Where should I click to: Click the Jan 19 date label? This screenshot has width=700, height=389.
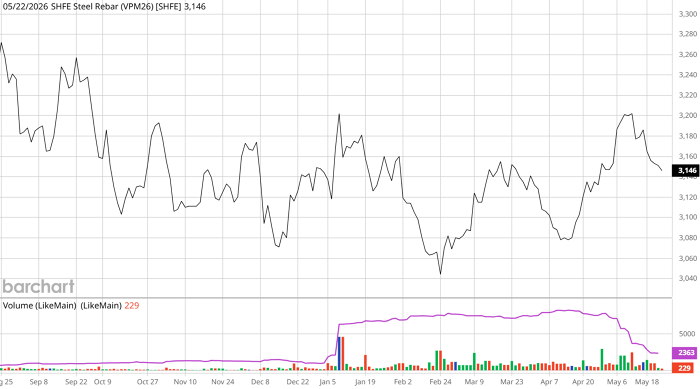pos(365,382)
